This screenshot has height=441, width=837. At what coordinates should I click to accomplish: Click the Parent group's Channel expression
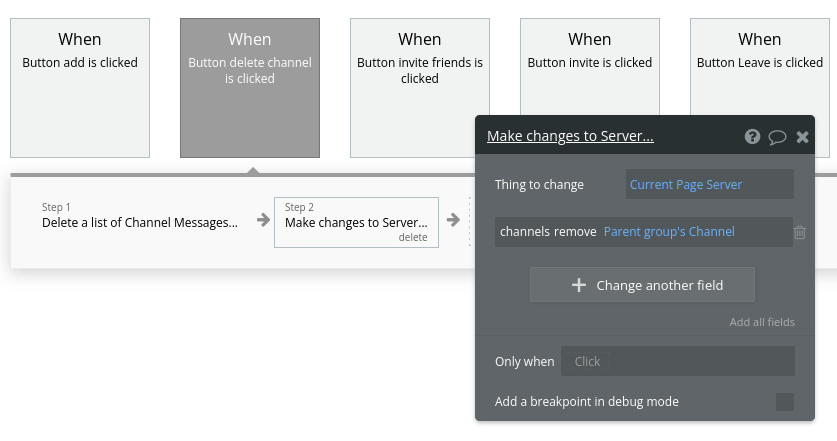tap(669, 232)
